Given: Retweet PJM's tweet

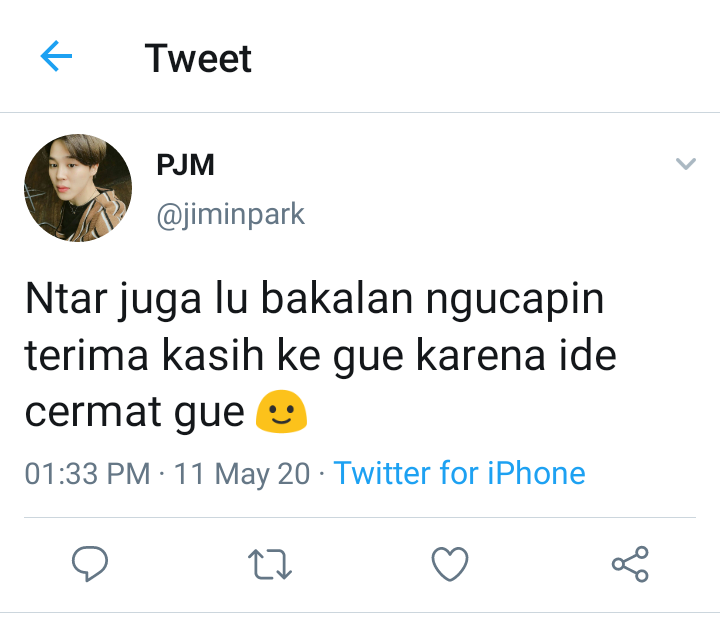Looking at the screenshot, I should tap(270, 564).
